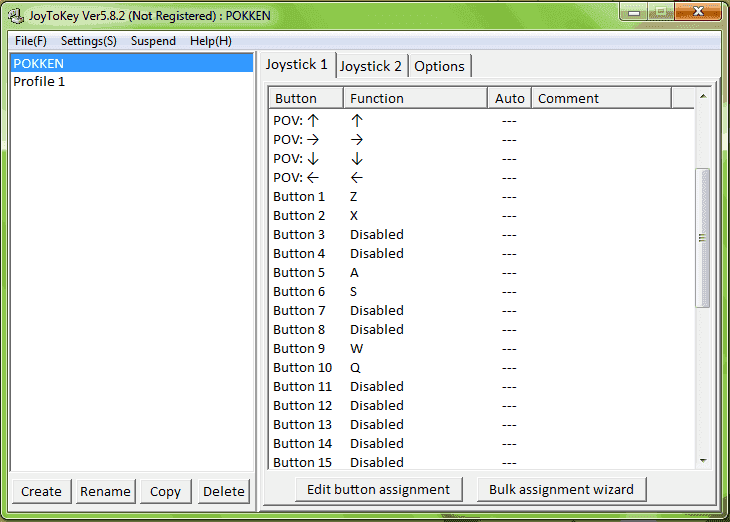Click the scroll up arrow of assignment list

point(703,96)
